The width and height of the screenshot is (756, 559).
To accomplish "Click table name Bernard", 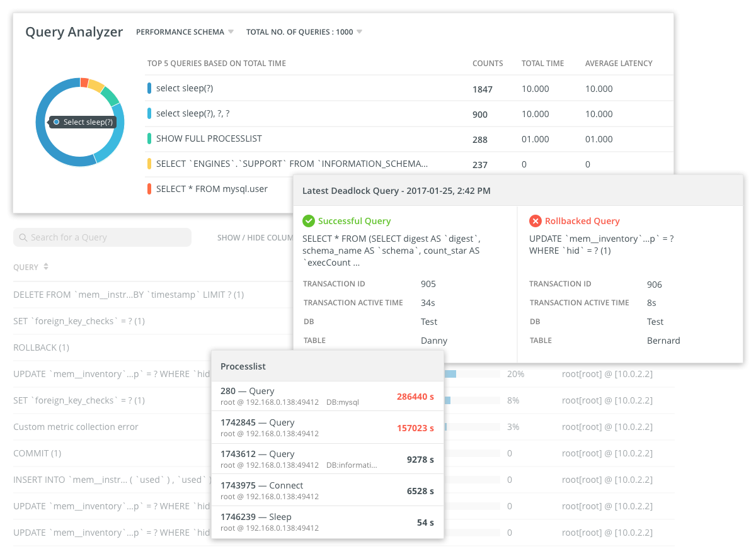I will click(663, 341).
